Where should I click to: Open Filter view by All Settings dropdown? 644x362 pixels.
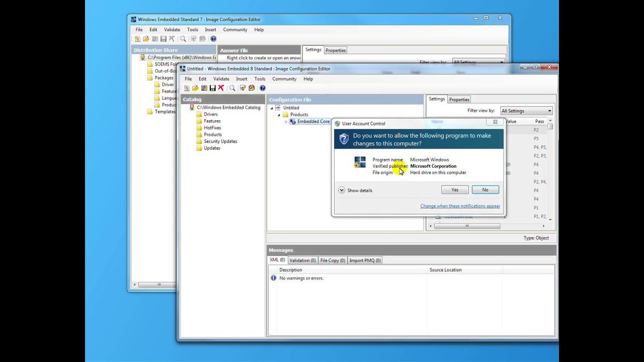526,111
